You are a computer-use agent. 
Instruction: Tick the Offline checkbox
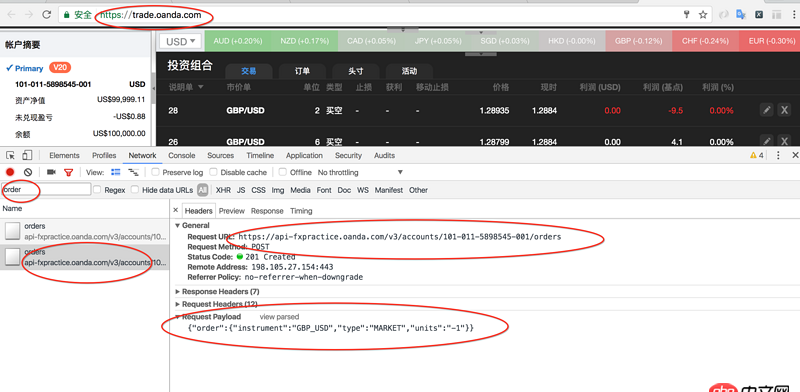click(283, 172)
